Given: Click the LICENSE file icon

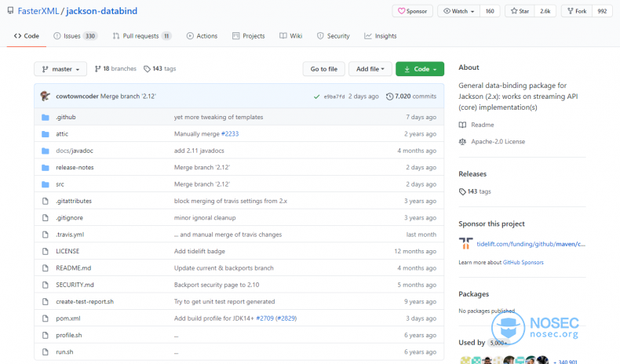Looking at the screenshot, I should (46, 251).
